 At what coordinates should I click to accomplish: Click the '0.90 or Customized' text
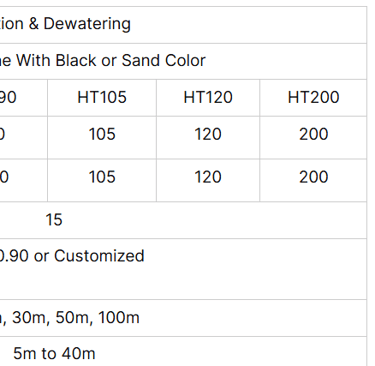71,256
